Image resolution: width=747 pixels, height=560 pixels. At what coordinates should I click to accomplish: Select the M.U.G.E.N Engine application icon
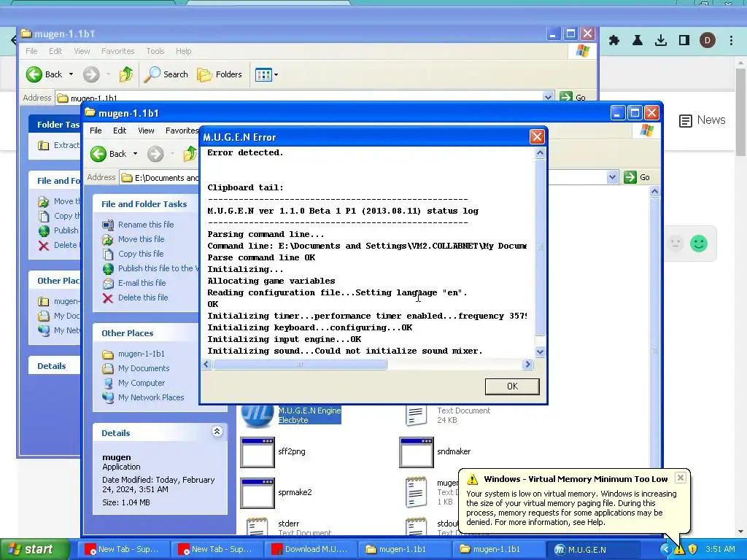tap(258, 415)
